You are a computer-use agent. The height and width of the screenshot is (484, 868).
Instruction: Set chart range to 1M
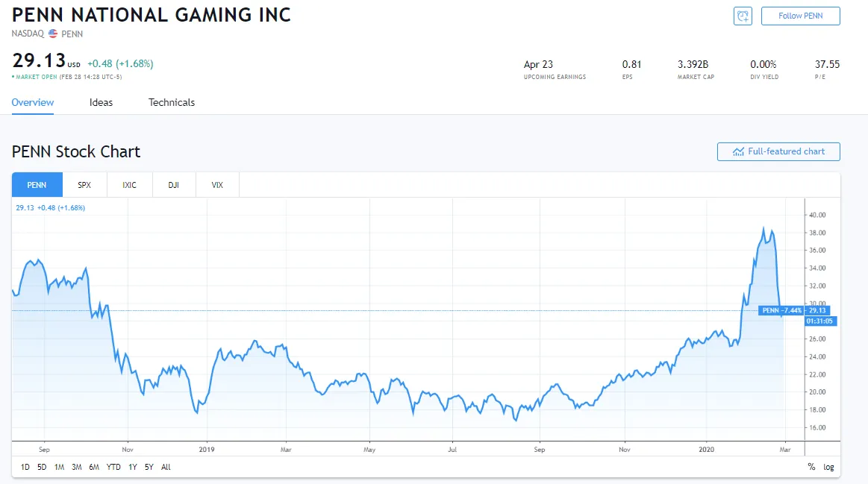click(59, 467)
